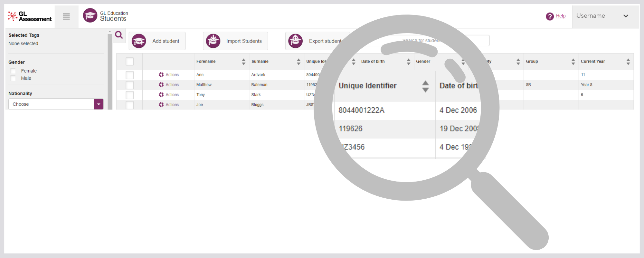Click the GL Education Students cap icon
644x258 pixels.
pyautogui.click(x=90, y=15)
